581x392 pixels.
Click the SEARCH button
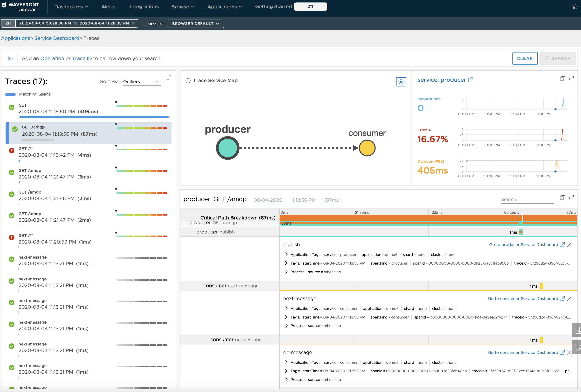(557, 58)
